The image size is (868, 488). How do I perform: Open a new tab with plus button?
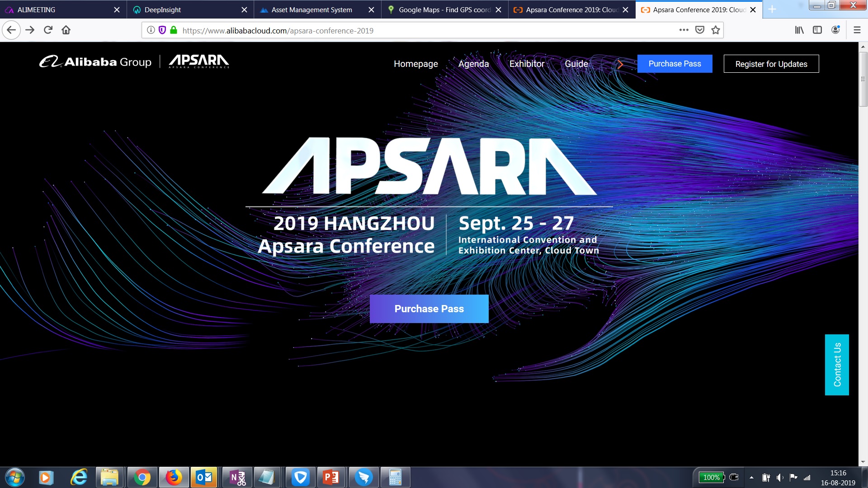[x=772, y=9]
